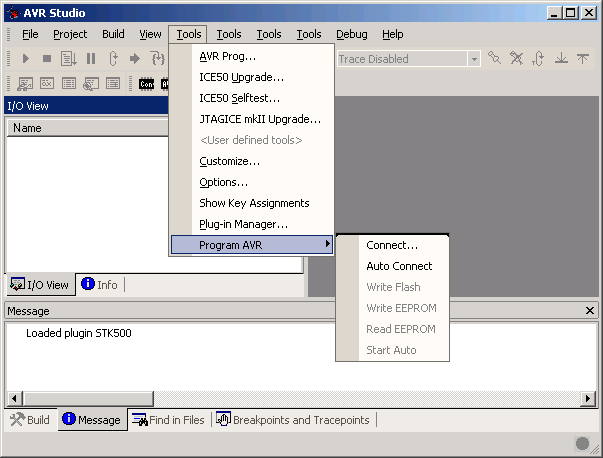Switch to the bottom Build tab

[x=30, y=420]
